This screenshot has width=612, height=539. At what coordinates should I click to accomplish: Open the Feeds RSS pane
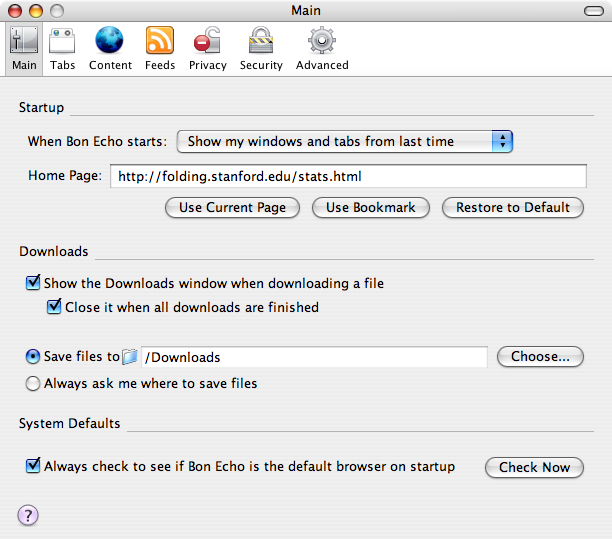160,49
